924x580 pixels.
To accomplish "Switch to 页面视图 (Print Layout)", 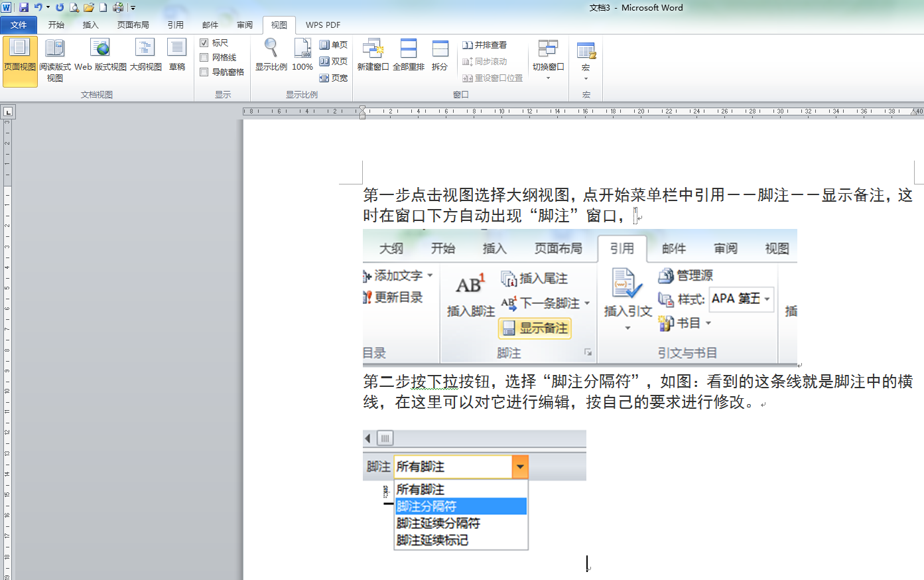I will click(x=20, y=62).
